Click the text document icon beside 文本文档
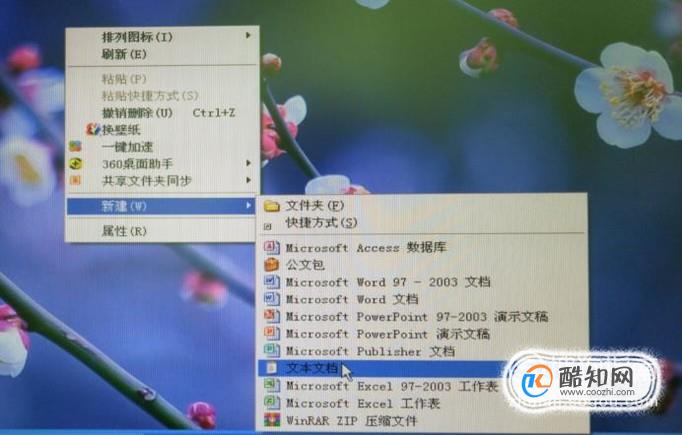Viewport: 682px width, 435px height. tap(272, 368)
